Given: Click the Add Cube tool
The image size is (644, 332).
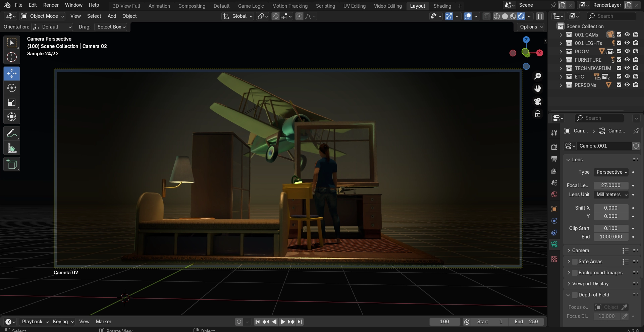Looking at the screenshot, I should pyautogui.click(x=12, y=164).
